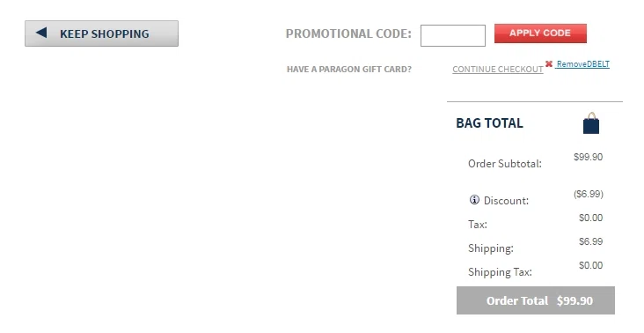Image resolution: width=644 pixels, height=333 pixels.
Task: Click the discount amount ($6.99)
Action: tap(589, 194)
